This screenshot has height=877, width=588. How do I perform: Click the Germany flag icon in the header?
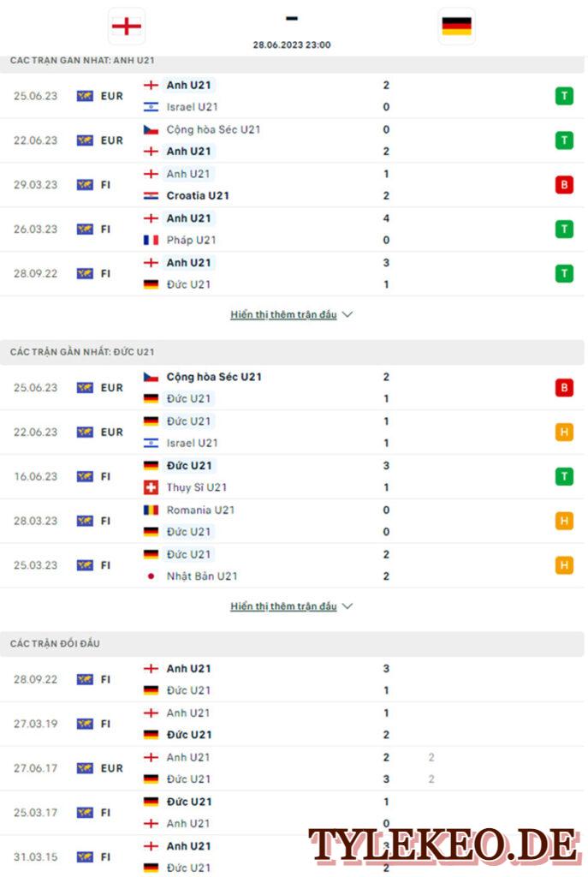(x=457, y=26)
